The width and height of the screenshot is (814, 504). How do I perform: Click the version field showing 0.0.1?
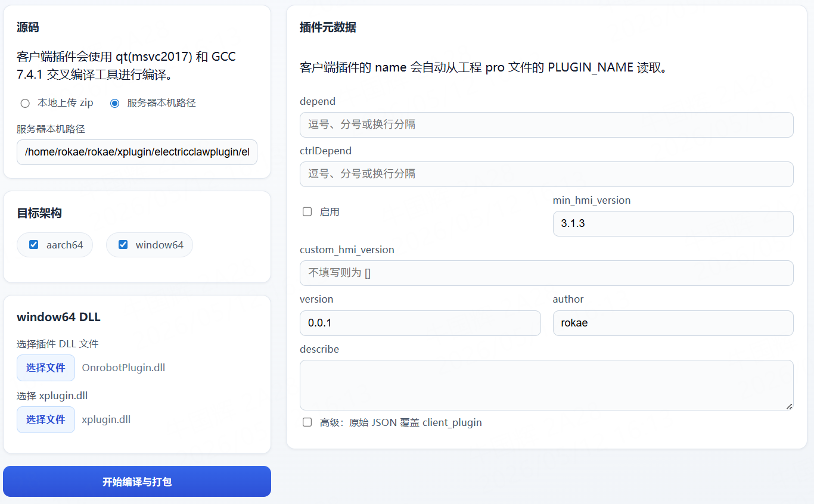pos(420,323)
